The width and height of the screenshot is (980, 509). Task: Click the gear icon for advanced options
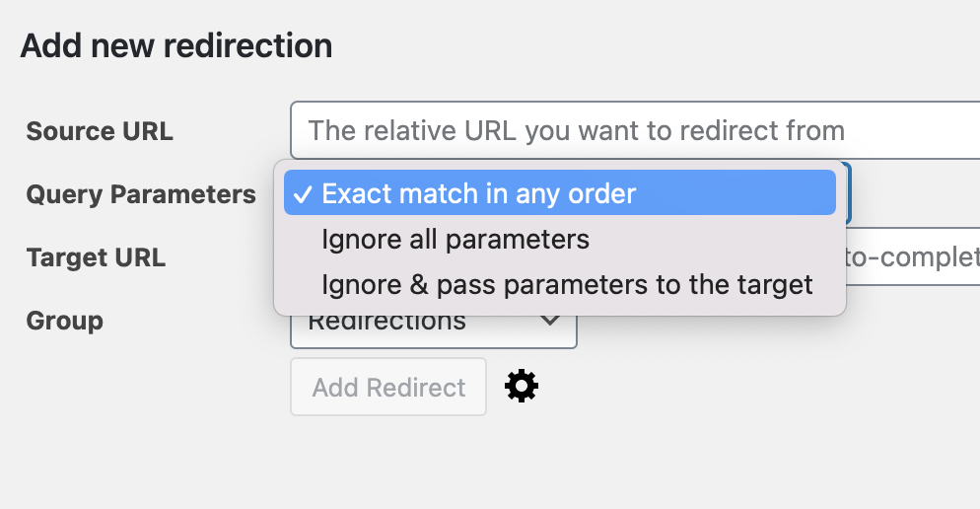point(522,387)
